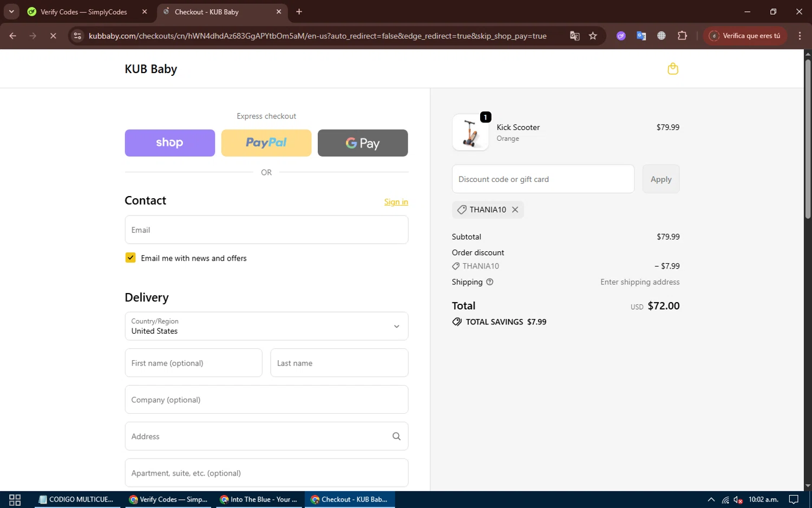Click the address bar URL

[317, 36]
